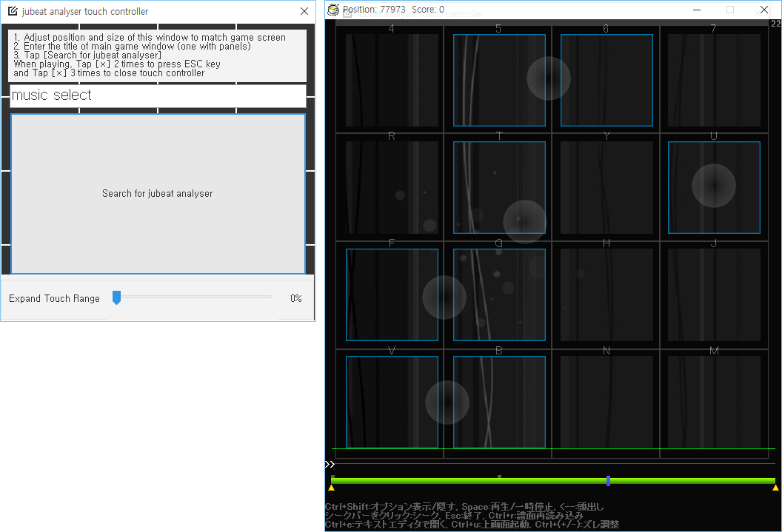This screenshot has height=532, width=782.
Task: Tap game panel labeled M
Action: (714, 402)
